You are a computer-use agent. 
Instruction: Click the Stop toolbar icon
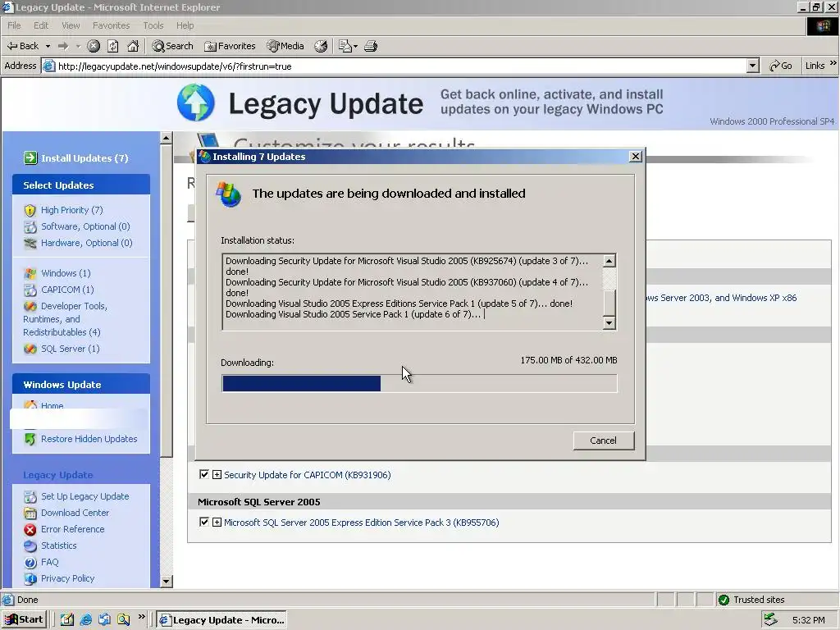coord(94,46)
